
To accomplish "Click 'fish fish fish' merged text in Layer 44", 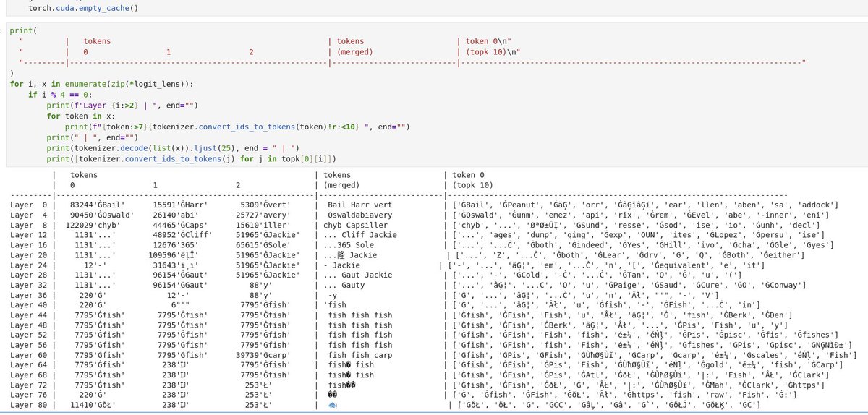I will [360, 315].
